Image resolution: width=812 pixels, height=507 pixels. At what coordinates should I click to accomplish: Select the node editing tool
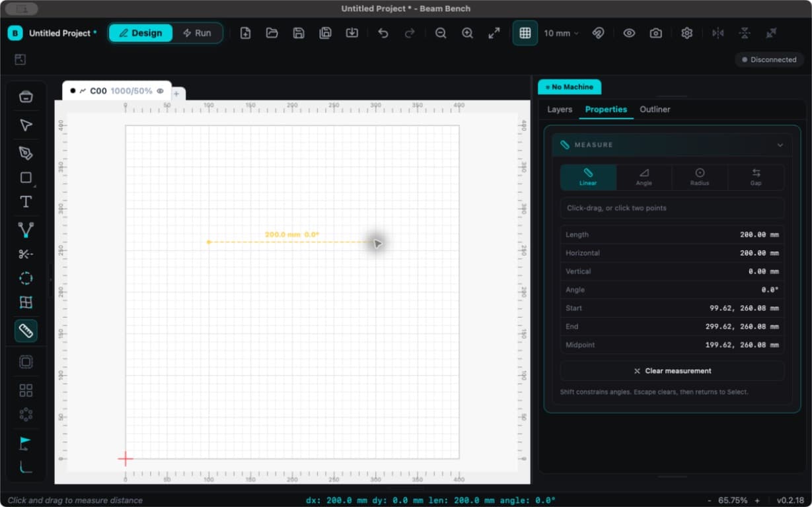[26, 230]
